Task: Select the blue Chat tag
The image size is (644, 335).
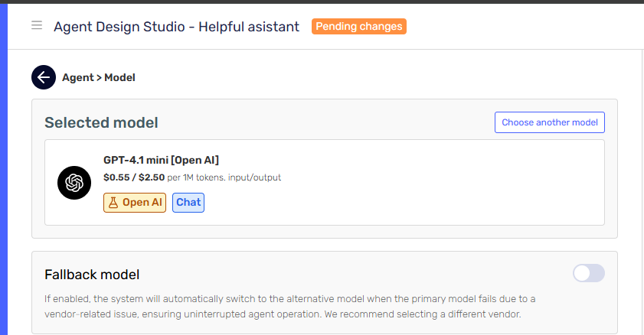Action: tap(188, 203)
